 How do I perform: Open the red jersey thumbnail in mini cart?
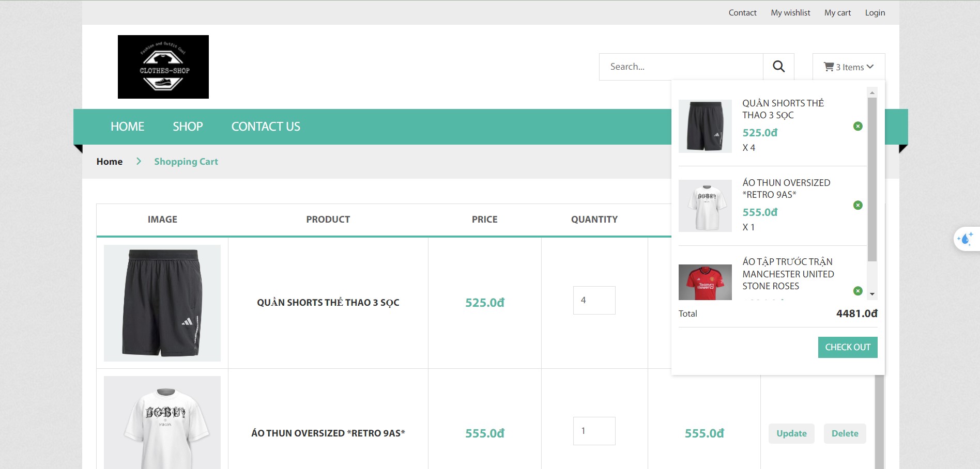coord(705,282)
